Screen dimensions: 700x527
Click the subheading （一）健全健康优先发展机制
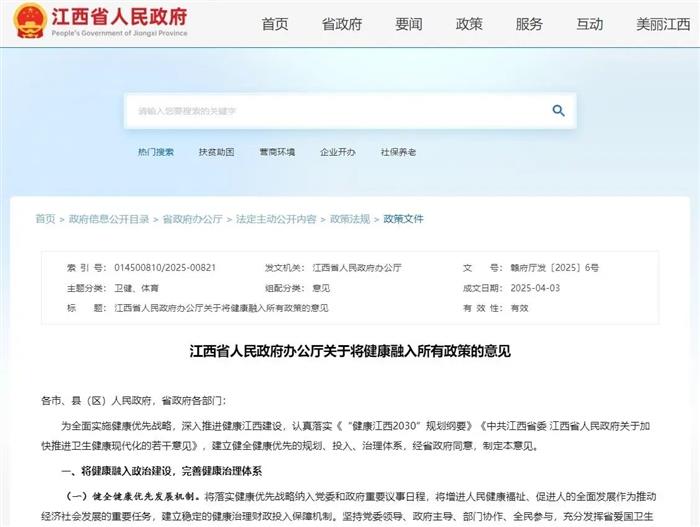[133, 497]
